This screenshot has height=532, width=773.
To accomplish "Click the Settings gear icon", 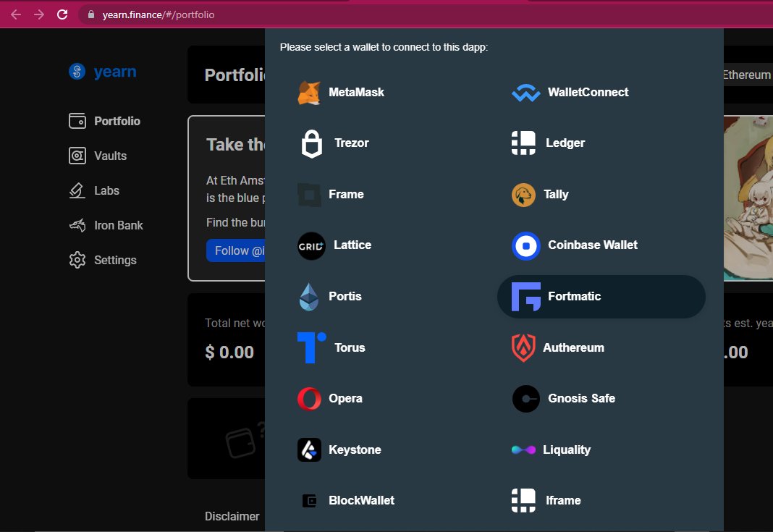I will [77, 260].
